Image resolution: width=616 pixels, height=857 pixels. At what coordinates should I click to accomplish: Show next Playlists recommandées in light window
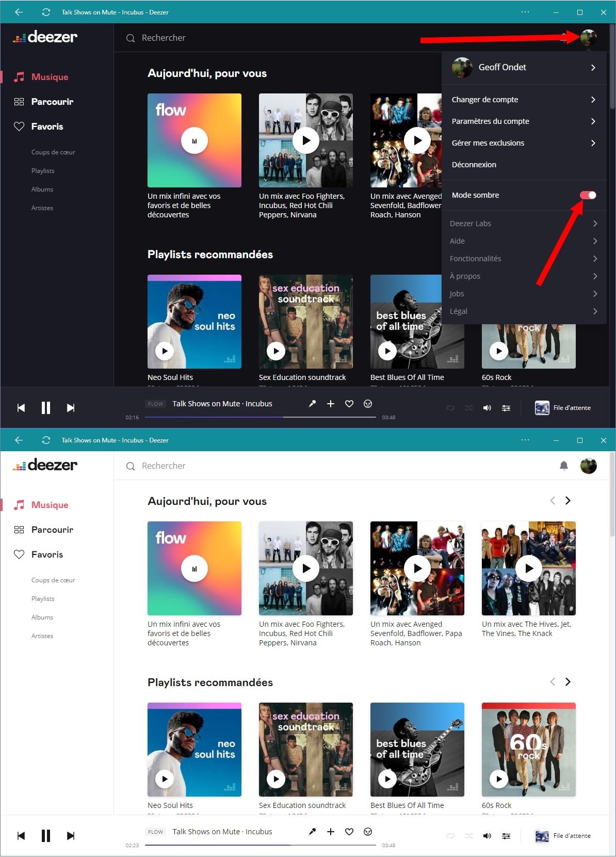[568, 682]
